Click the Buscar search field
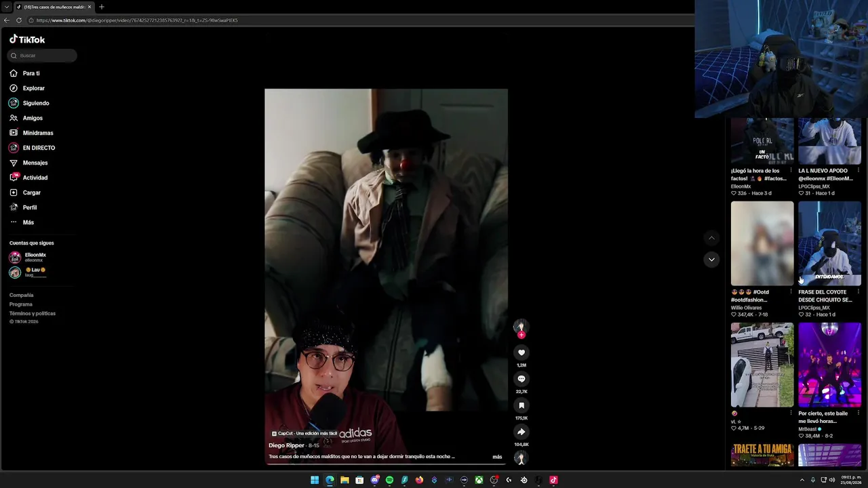Image resolution: width=868 pixels, height=488 pixels. (x=42, y=56)
